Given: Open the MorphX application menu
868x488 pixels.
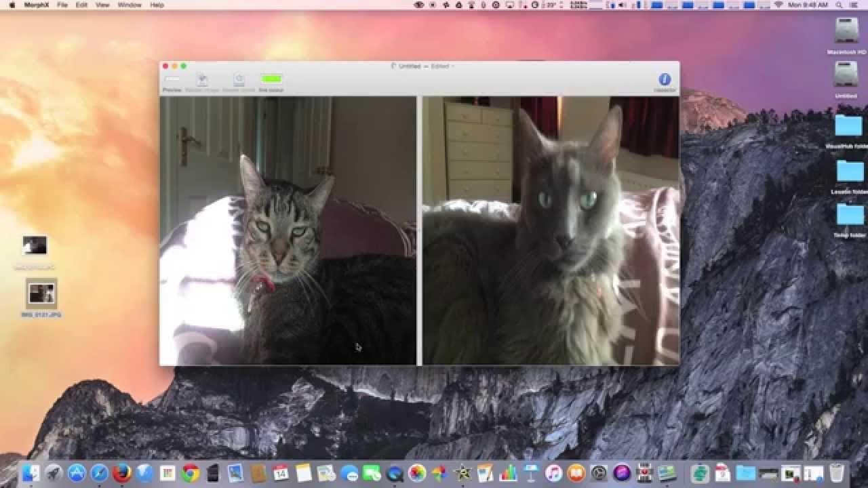Looking at the screenshot, I should pos(36,5).
